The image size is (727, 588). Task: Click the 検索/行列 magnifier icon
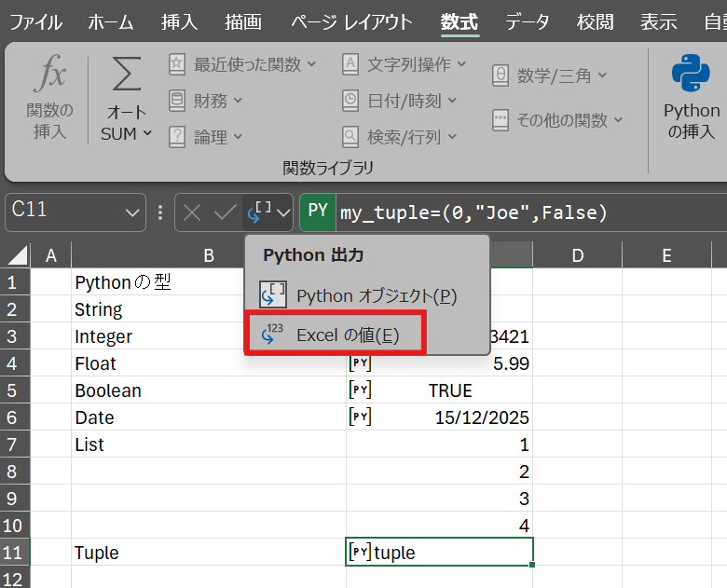[x=350, y=137]
